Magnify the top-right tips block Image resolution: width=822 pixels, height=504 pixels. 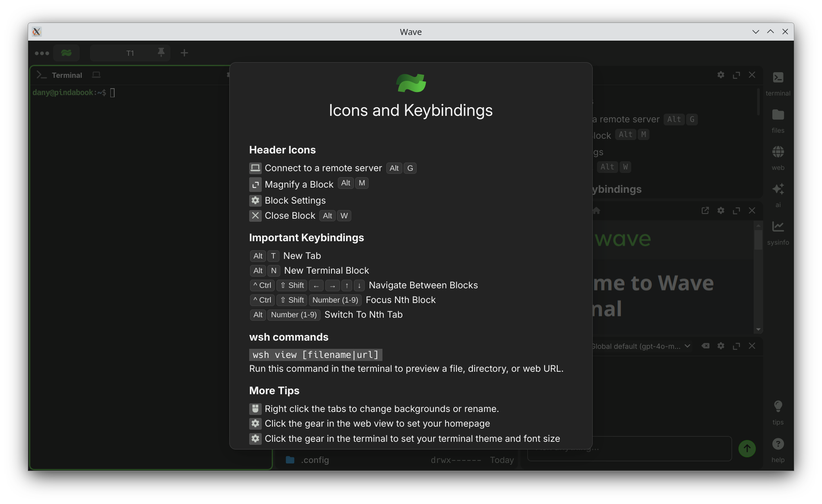click(736, 75)
